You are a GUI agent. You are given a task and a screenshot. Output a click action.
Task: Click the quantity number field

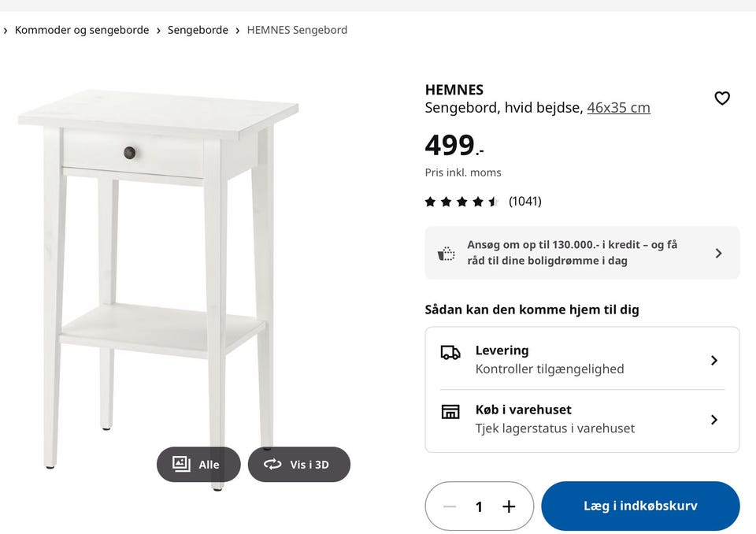click(479, 506)
